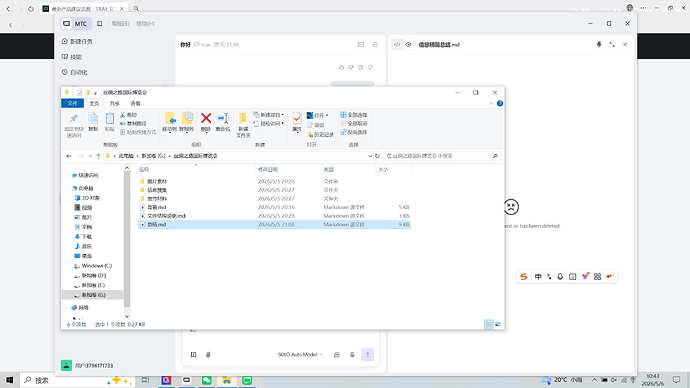Screen dimensions: 690x388
Task: Toggle the checkbox icon in Explorer title bar
Action: click(79, 93)
